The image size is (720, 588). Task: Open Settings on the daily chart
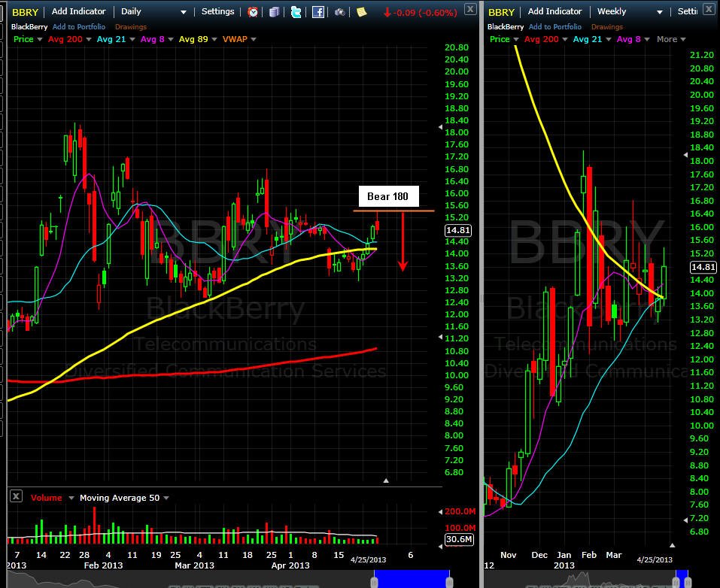coord(217,11)
